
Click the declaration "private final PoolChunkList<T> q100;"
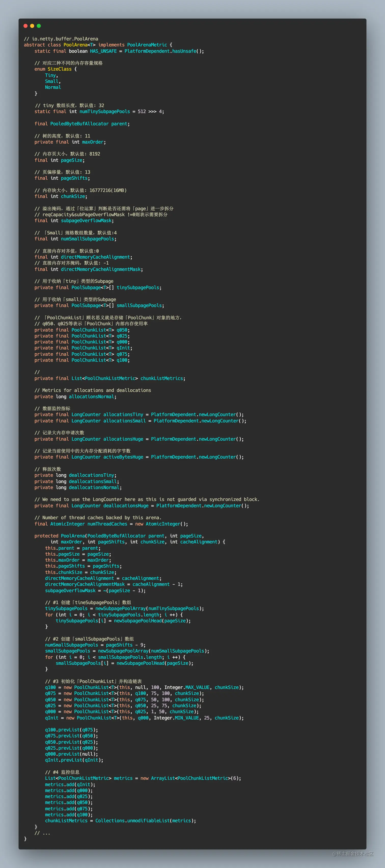click(x=82, y=360)
